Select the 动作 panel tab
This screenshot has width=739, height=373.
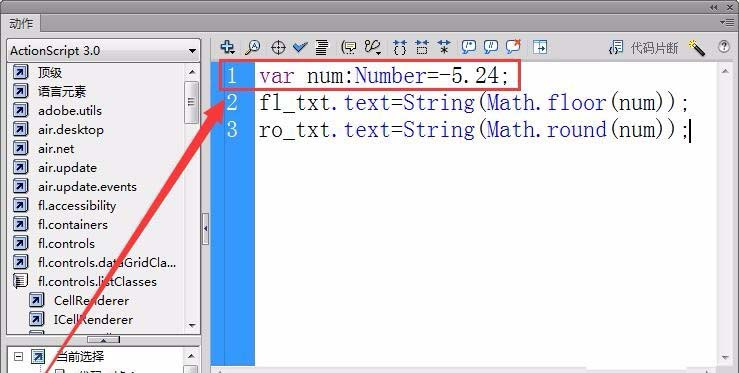tap(21, 23)
